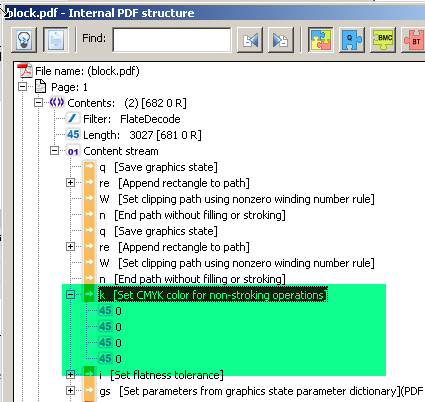This screenshot has height=402, width=425.
Task: Select the third CMYK 0 value
Action: [x=118, y=343]
